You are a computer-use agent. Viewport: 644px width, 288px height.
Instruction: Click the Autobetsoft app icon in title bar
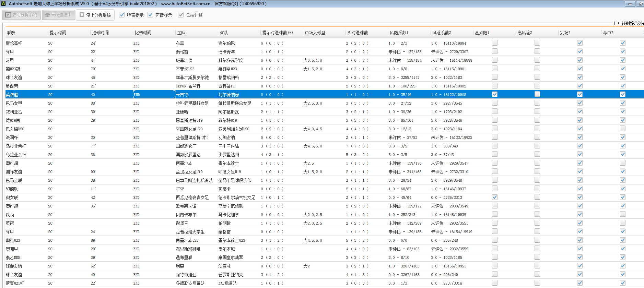click(x=4, y=3)
